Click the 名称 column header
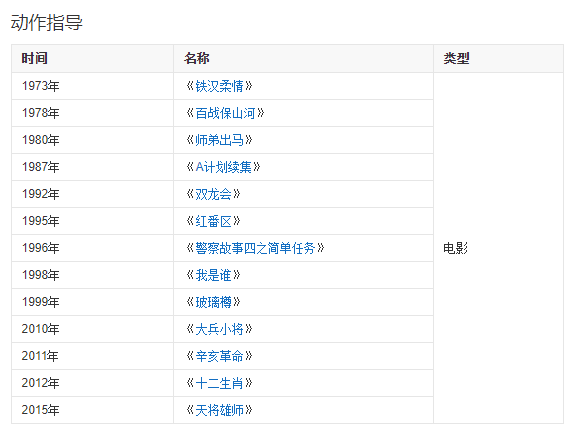 [304, 59]
